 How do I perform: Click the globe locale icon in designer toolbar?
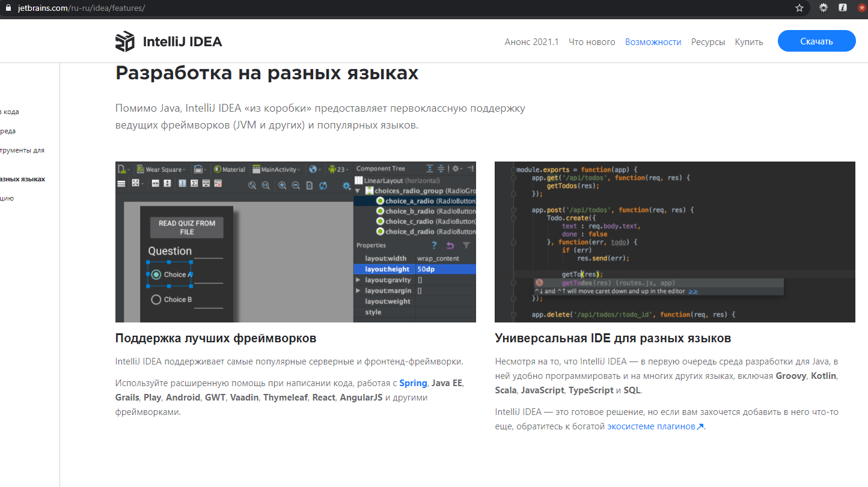pos(313,169)
